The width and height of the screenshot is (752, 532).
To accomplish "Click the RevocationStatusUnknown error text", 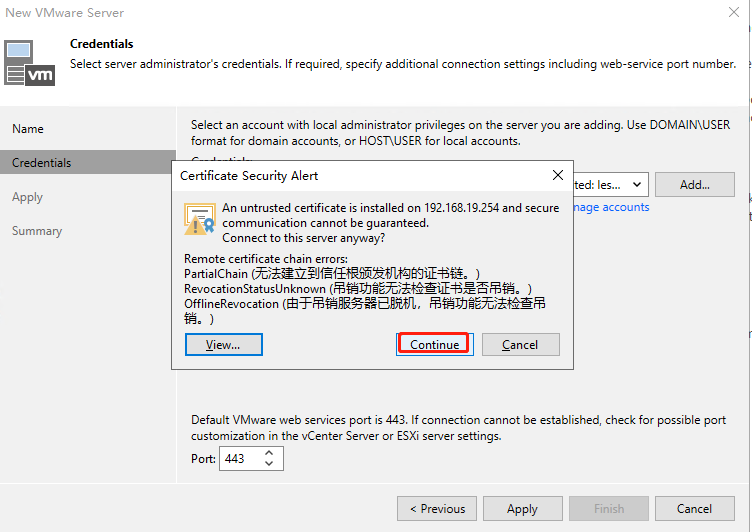I will [x=358, y=289].
